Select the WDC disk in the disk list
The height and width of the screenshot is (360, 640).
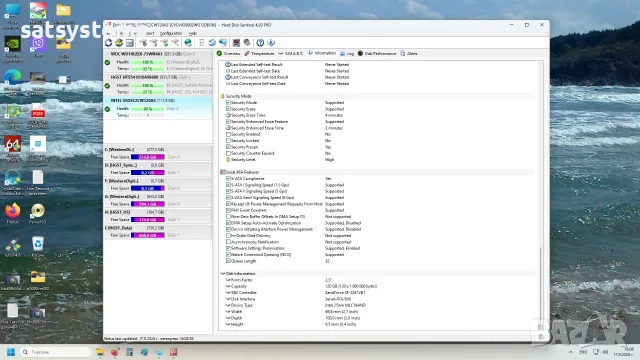point(158,61)
